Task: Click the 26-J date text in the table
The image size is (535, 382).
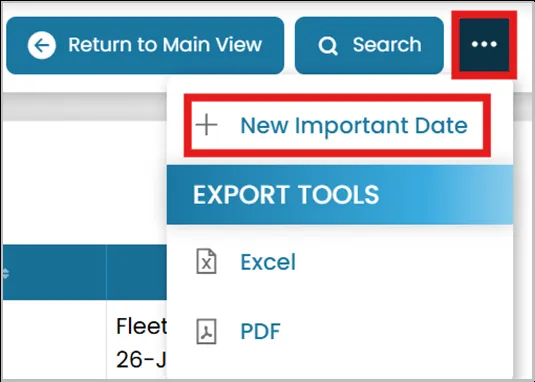Action: pos(141,359)
